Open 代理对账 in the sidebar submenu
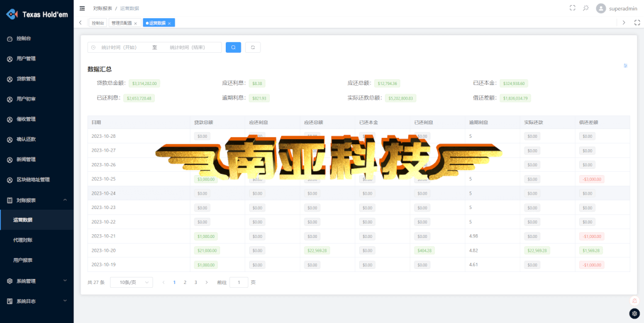The height and width of the screenshot is (323, 644). click(x=23, y=240)
